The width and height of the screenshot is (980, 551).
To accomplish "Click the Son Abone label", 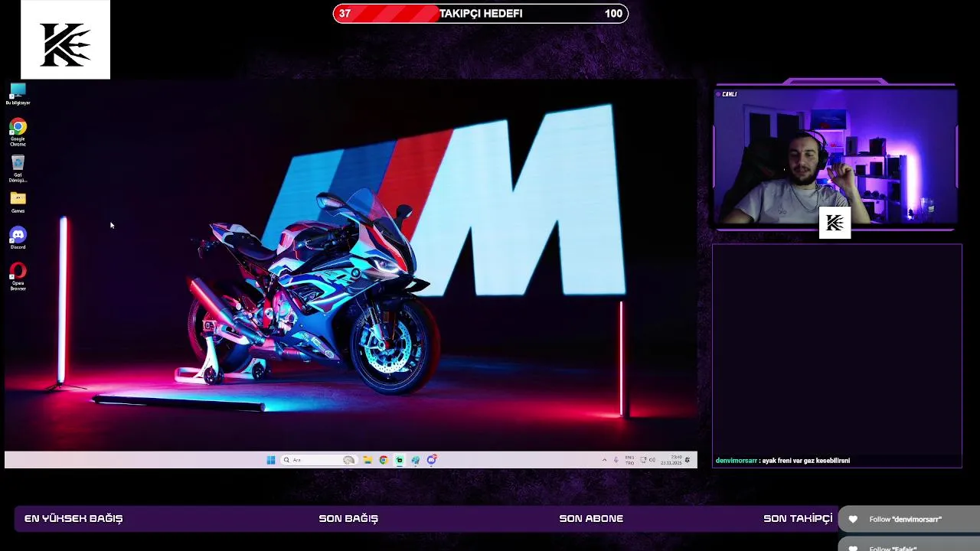I will point(591,518).
